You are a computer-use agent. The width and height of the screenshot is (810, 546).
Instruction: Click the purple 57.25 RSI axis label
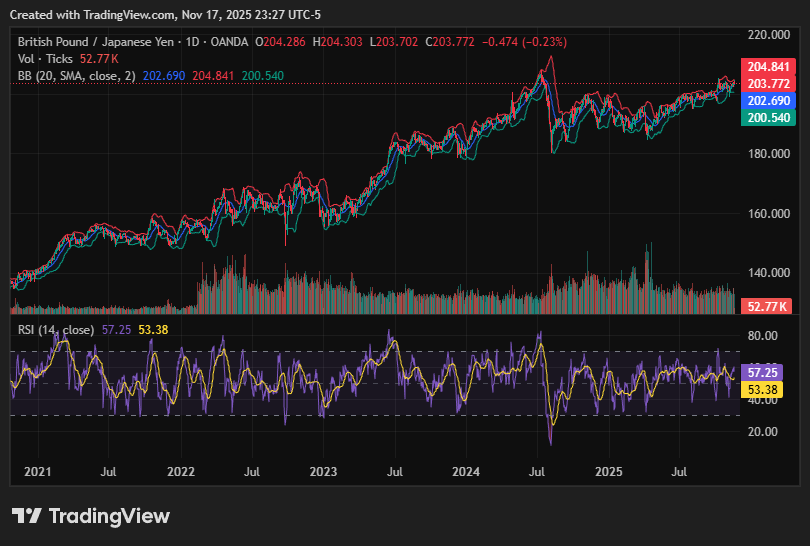[764, 371]
